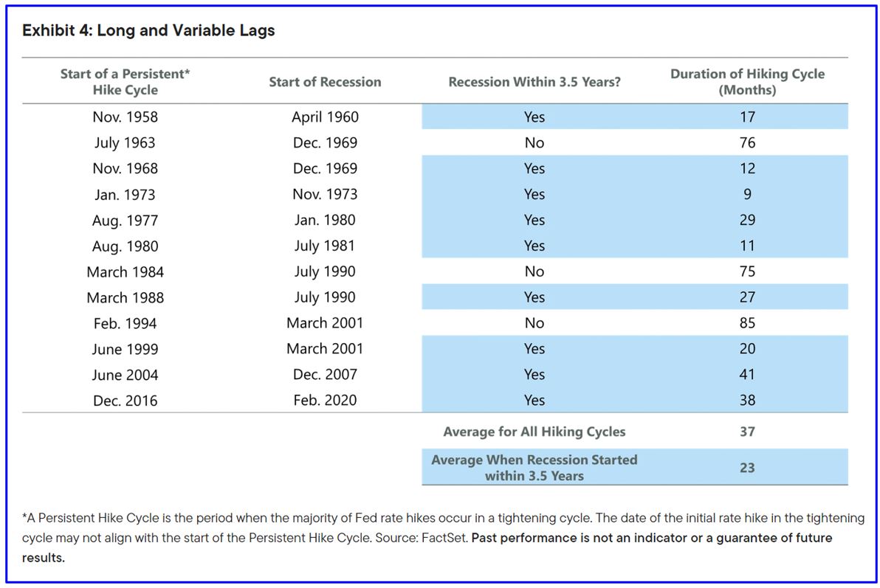
Task: Select the 'Average for All Hiking Cycles' label
Action: pyautogui.click(x=534, y=432)
